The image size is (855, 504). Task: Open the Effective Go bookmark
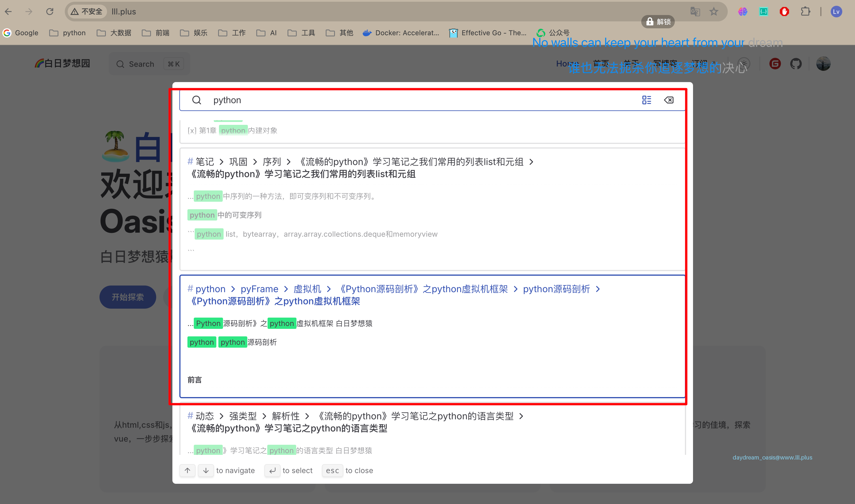click(x=488, y=33)
